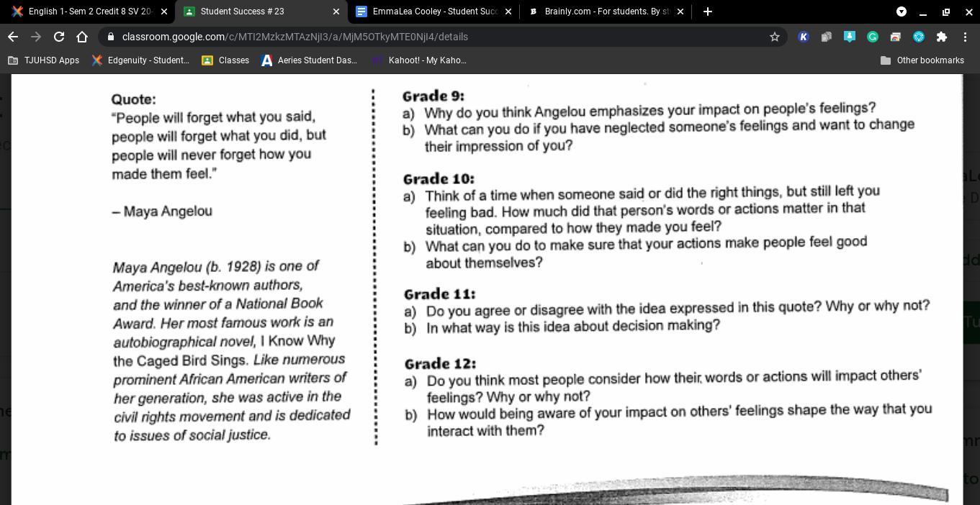This screenshot has width=980, height=505.
Task: Click the 'Grade 12:' heading
Action: point(440,363)
